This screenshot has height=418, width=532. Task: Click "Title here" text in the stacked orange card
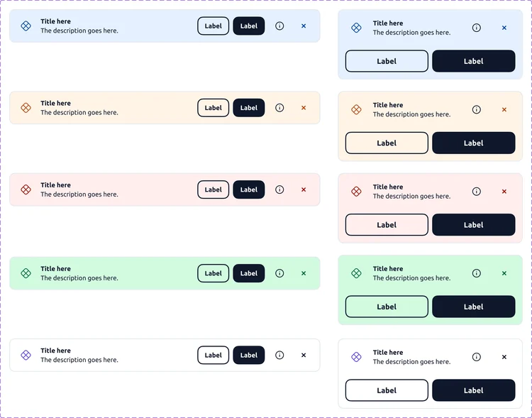pyautogui.click(x=388, y=105)
